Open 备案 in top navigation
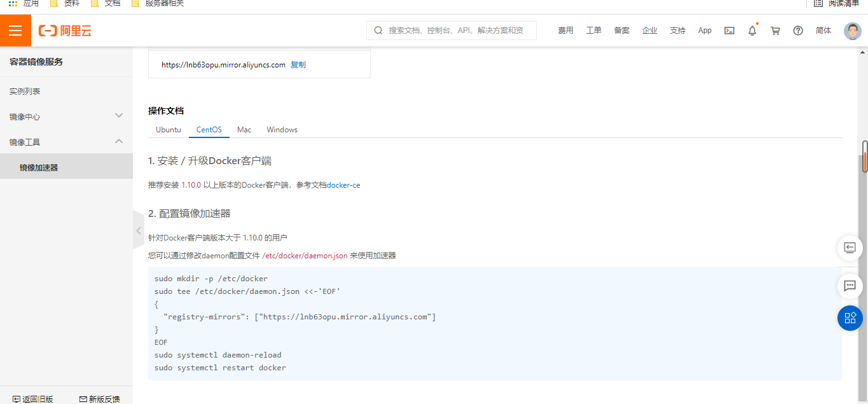Viewport: 868px width, 404px height. coord(622,31)
